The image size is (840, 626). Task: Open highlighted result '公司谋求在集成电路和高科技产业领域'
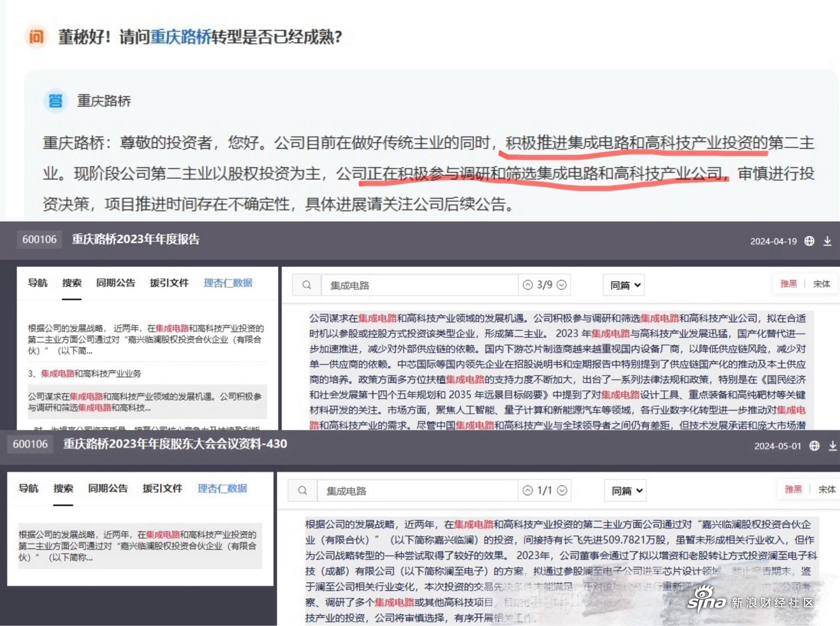(147, 402)
